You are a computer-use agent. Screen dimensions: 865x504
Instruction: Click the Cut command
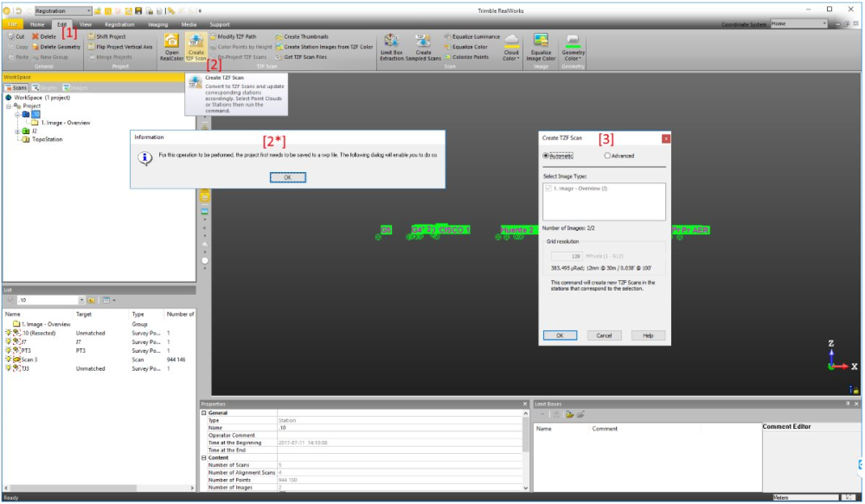pos(16,36)
